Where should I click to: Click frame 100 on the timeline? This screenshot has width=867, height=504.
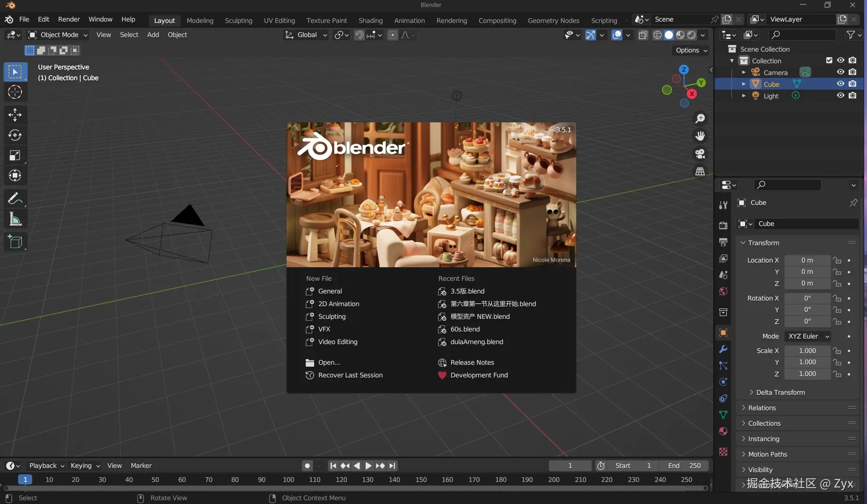tap(288, 480)
